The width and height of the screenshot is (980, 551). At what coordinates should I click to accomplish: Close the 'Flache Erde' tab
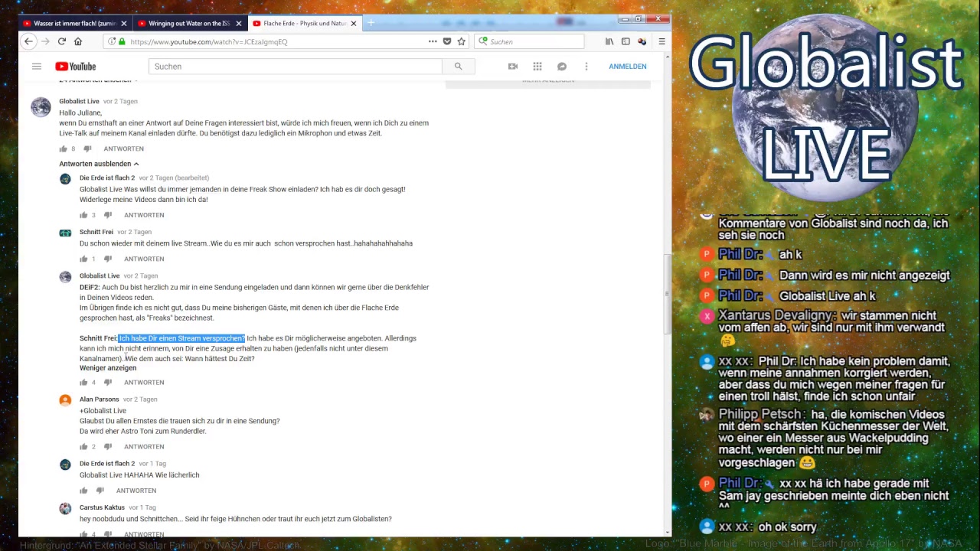coord(354,24)
